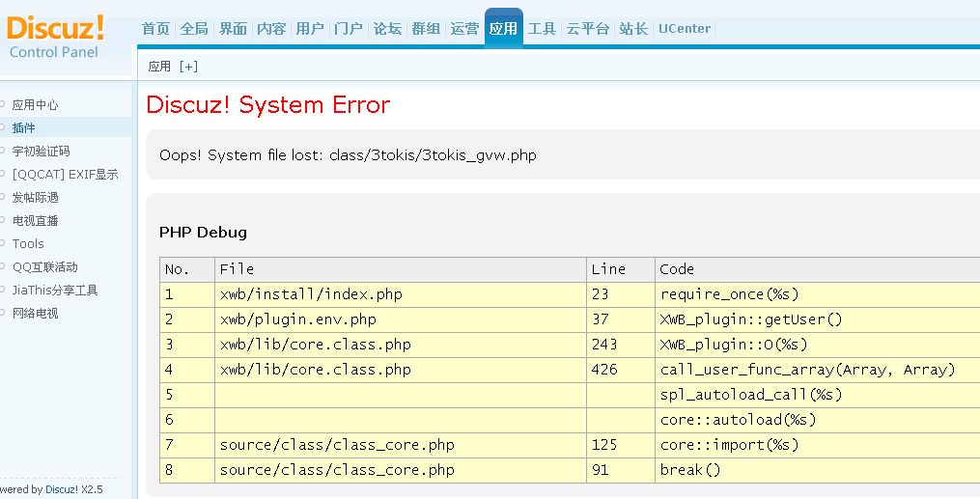Click the System file lost error message
This screenshot has height=499, width=980.
(x=348, y=154)
